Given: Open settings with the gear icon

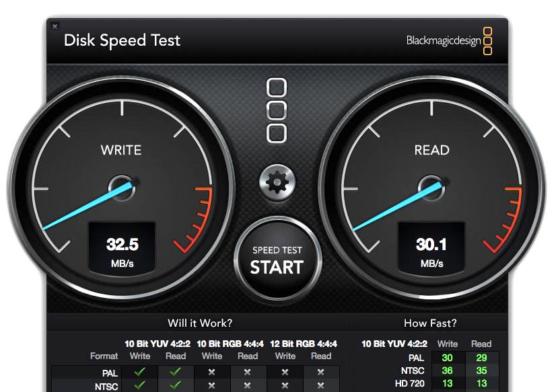Looking at the screenshot, I should click(277, 182).
